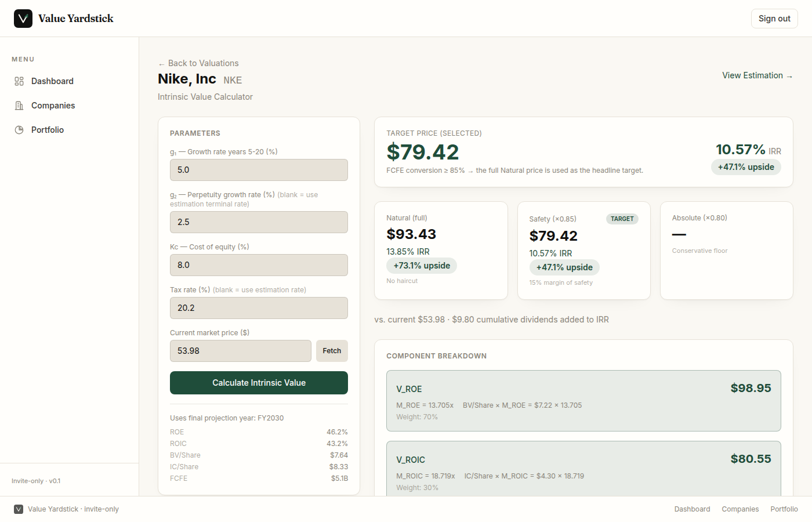Click the footer Portfolio link
812x522 pixels.
coord(784,509)
